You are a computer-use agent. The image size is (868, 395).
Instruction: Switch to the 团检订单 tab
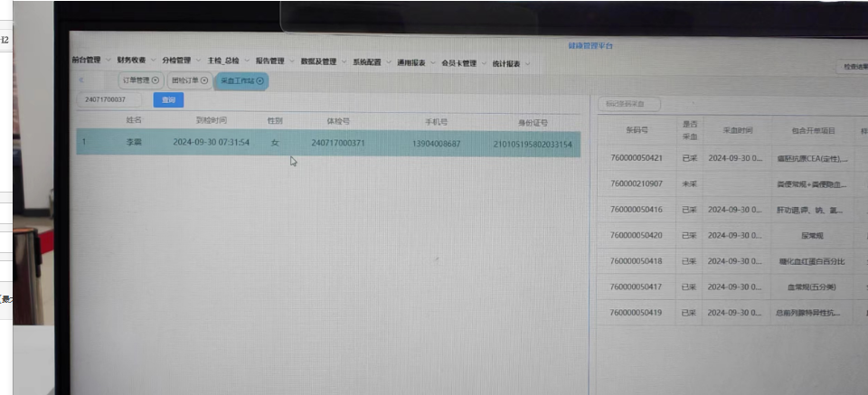pyautogui.click(x=189, y=80)
